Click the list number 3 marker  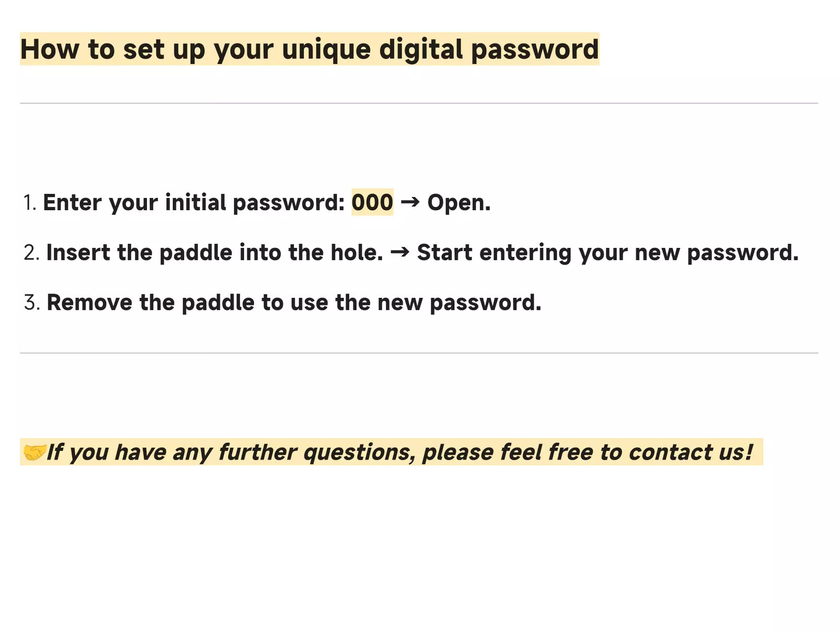click(31, 303)
